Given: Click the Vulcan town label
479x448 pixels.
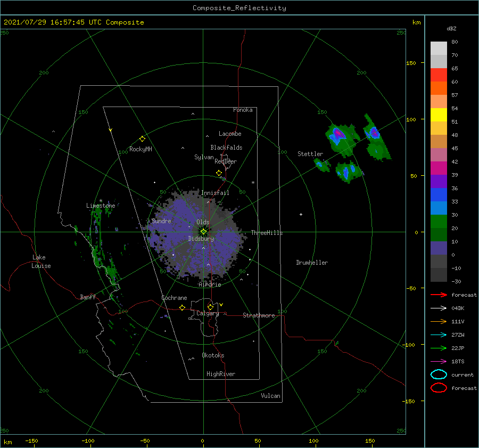Looking at the screenshot, I should (x=270, y=396).
